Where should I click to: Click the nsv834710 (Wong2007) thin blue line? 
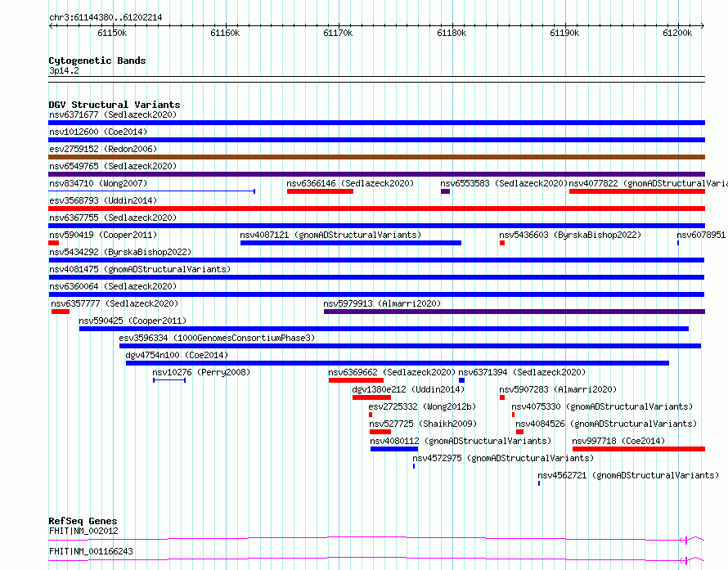(x=152, y=191)
